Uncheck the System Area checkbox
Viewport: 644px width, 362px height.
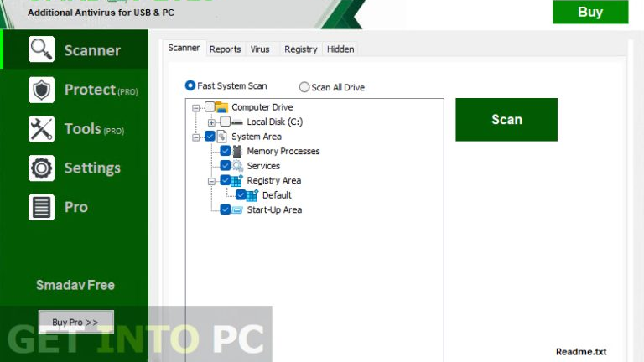tap(210, 136)
